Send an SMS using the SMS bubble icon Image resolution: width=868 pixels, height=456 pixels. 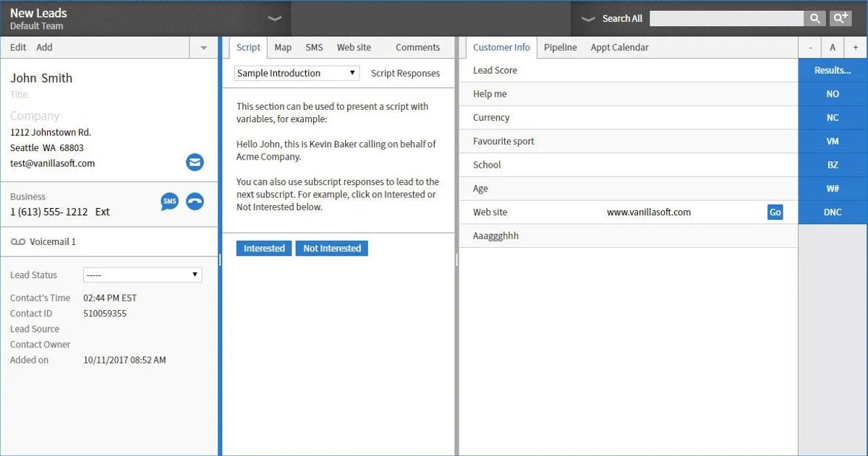pyautogui.click(x=169, y=202)
